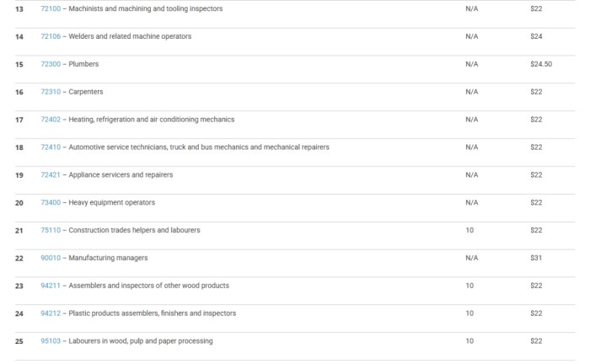Open code 72402 for HVAC mechanics
The height and width of the screenshot is (364, 590).
click(x=50, y=120)
